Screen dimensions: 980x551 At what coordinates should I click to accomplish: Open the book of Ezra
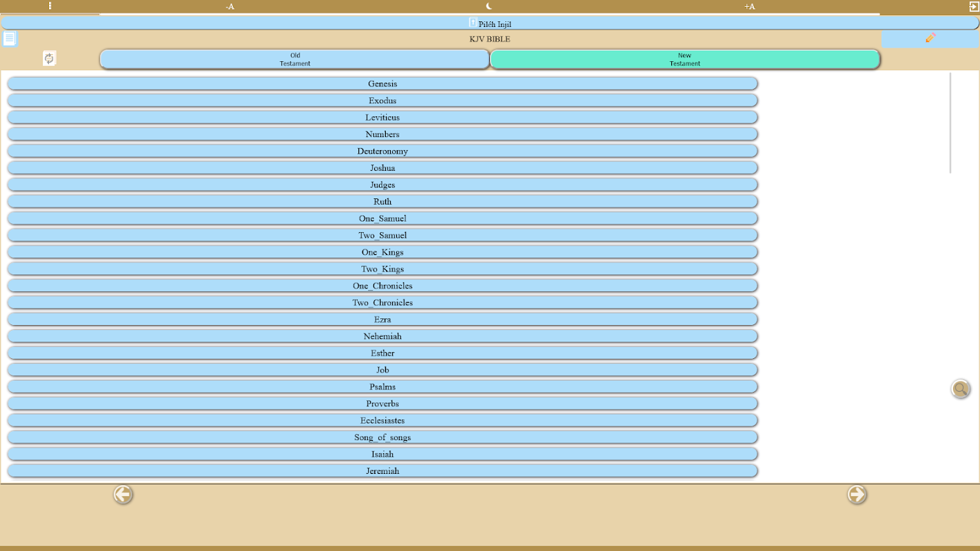[x=382, y=320]
